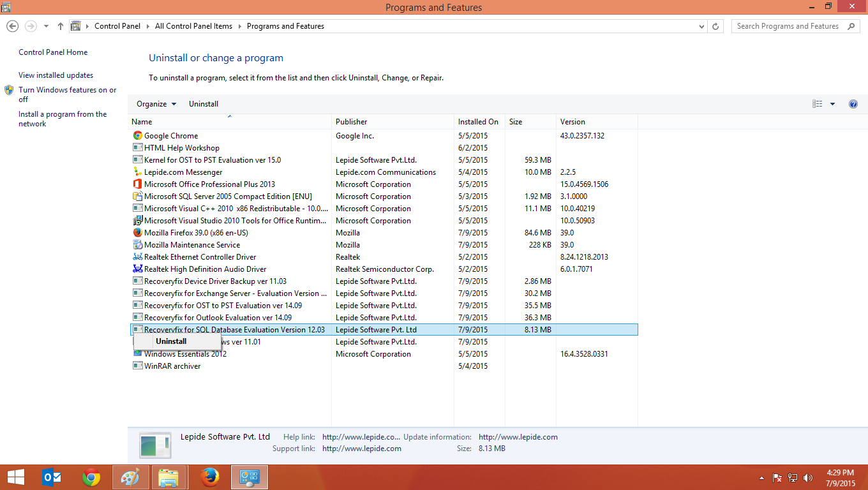Image resolution: width=868 pixels, height=490 pixels.
Task: Open the Organize dropdown menu
Action: point(156,104)
